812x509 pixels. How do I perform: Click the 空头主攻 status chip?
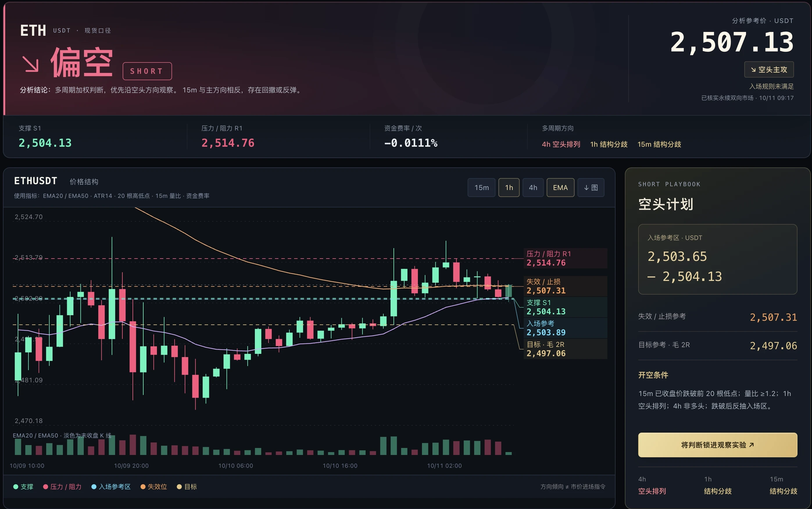coord(769,69)
